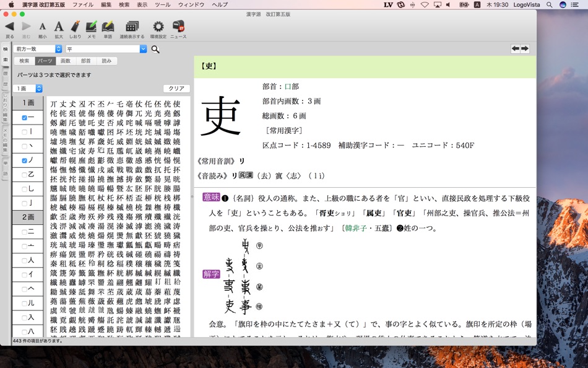588x368 pixels.
Task: Open AirPlay display menu
Action: (x=437, y=4)
